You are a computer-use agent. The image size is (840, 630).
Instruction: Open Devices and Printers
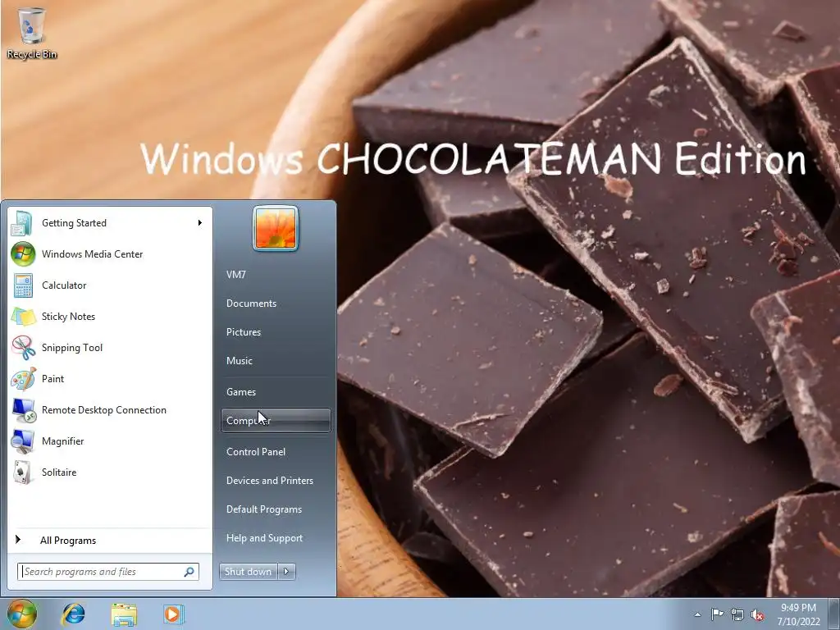(276, 481)
